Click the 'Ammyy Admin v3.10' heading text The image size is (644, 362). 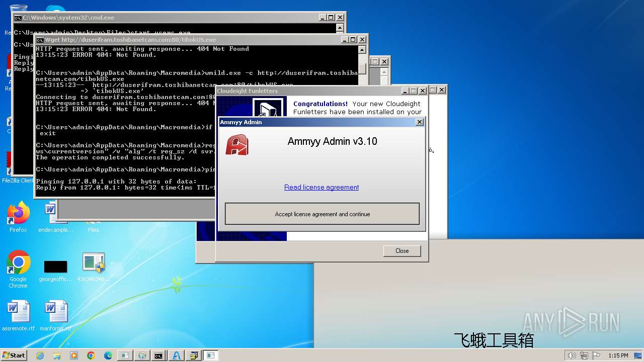pos(332,141)
